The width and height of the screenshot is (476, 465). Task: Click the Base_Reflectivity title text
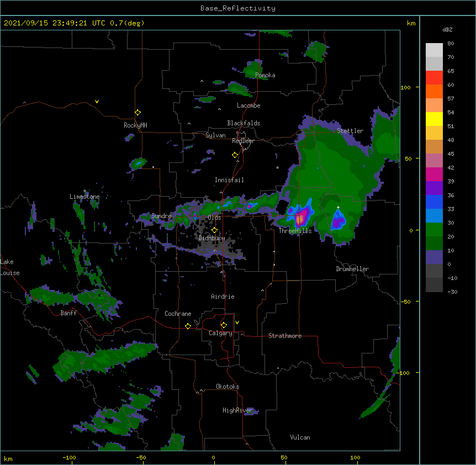pos(238,8)
